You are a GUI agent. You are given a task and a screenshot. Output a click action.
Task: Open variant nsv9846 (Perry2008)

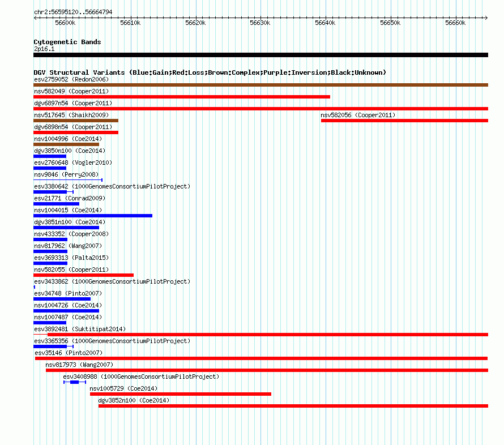tap(66, 174)
